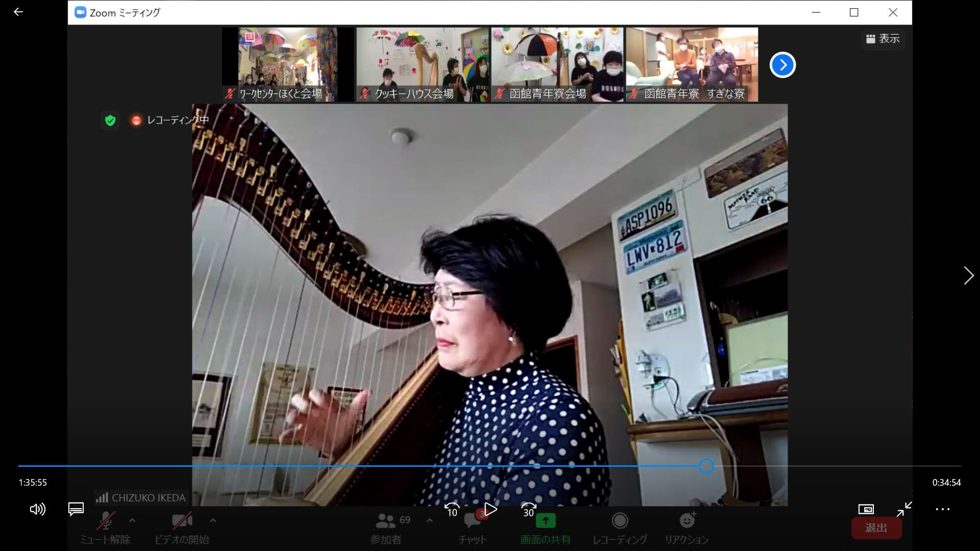
Task: Open リアクション reactions menu
Action: coord(687,528)
